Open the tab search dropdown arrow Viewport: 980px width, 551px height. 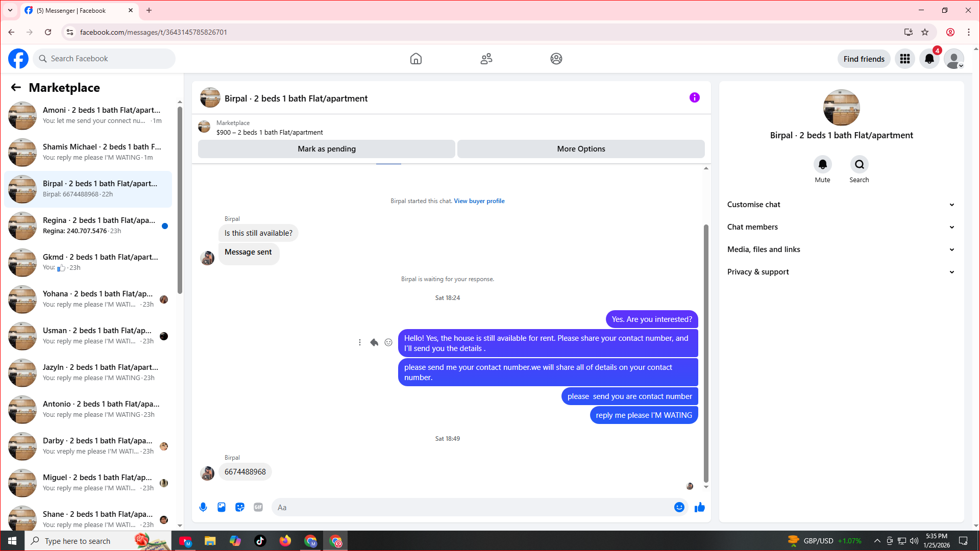(10, 10)
